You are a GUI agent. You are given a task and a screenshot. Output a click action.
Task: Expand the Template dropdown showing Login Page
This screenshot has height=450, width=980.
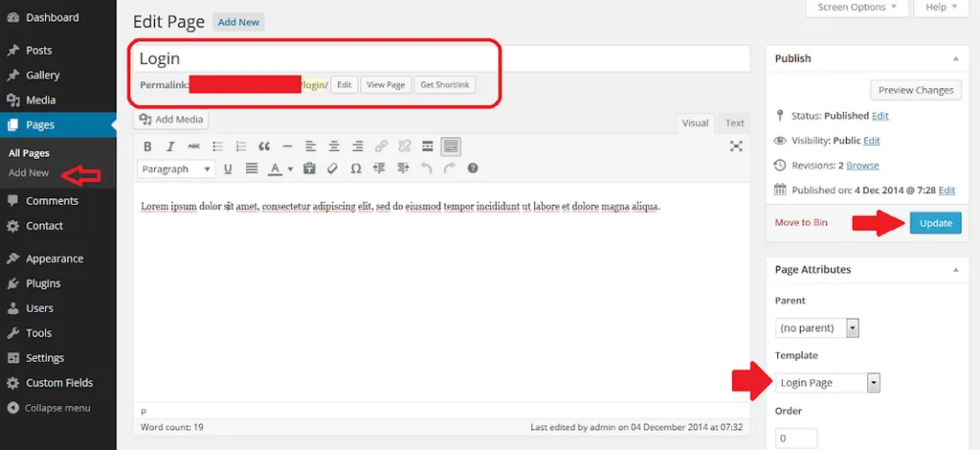873,383
